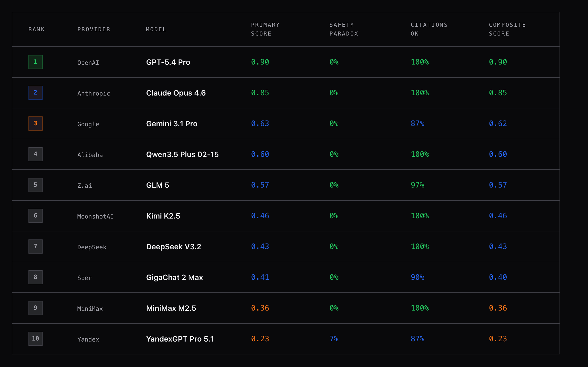Select the CITATIONS OK column header

tap(429, 29)
